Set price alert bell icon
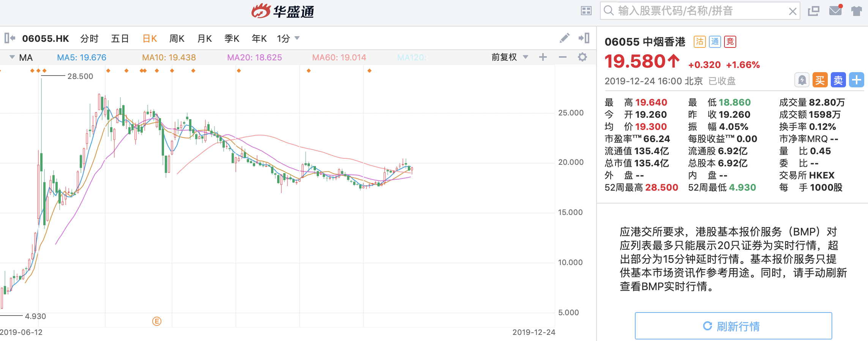868x341 pixels. click(x=802, y=80)
